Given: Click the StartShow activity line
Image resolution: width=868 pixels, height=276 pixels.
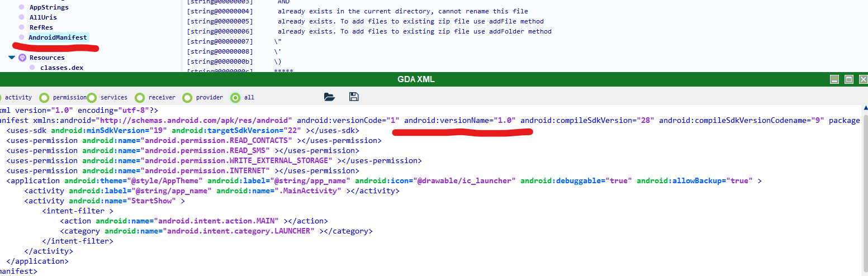Looking at the screenshot, I should (x=105, y=201).
